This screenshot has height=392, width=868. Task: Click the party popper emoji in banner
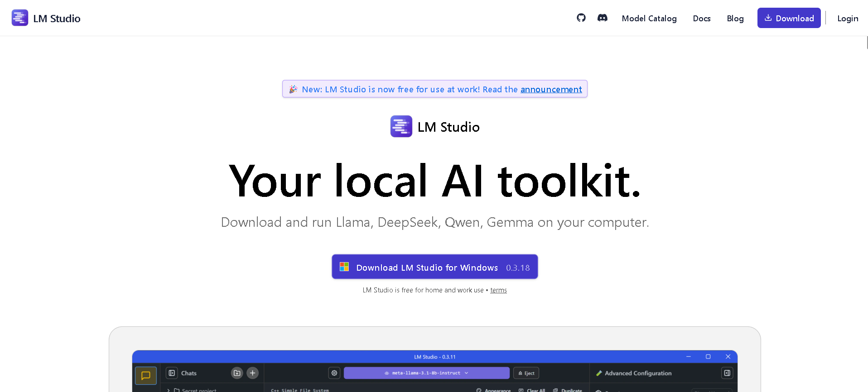293,89
